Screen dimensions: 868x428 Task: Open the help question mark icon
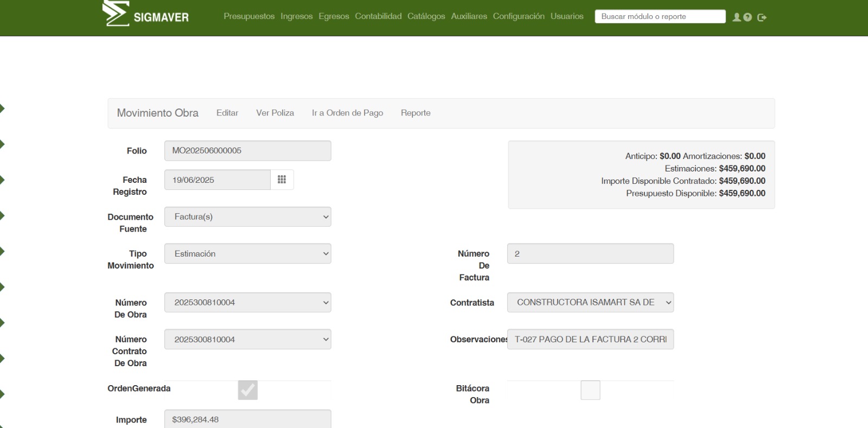[x=748, y=17]
